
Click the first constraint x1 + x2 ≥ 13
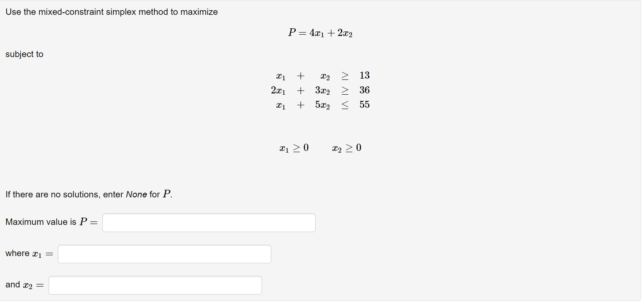point(322,76)
